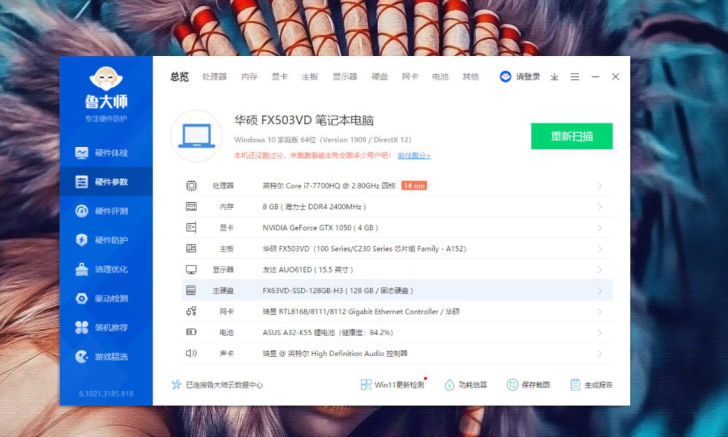The image size is (728, 437).
Task: Click 功耗估算 label
Action: coord(473,385)
